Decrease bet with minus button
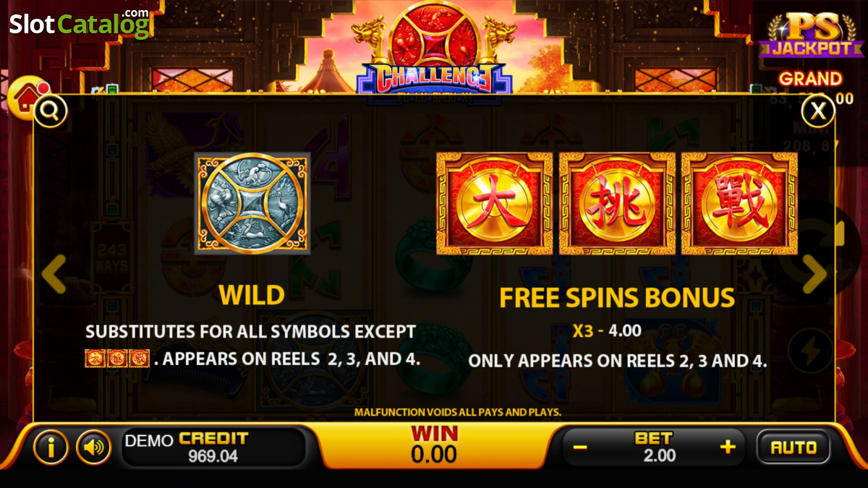Image resolution: width=868 pixels, height=488 pixels. [579, 448]
